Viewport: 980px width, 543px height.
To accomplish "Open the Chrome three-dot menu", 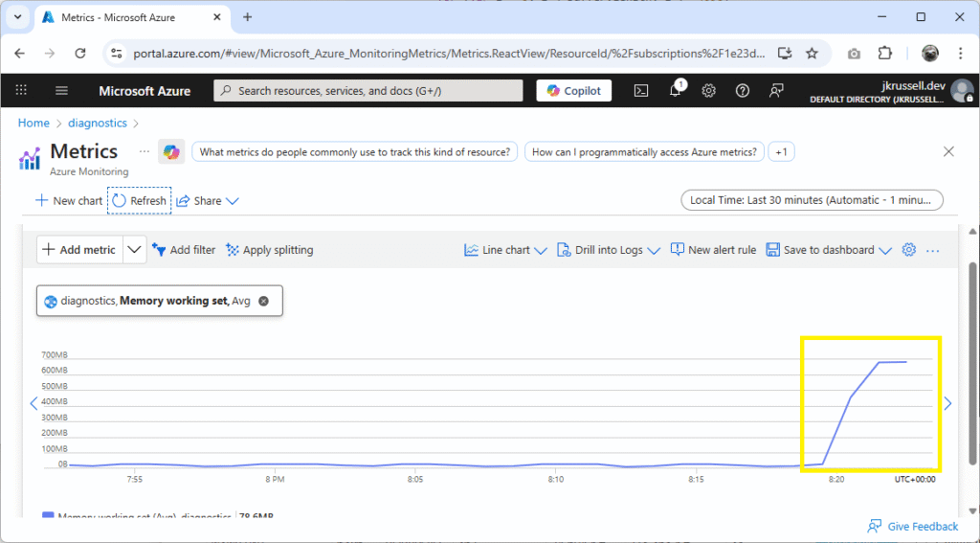I will 961,54.
